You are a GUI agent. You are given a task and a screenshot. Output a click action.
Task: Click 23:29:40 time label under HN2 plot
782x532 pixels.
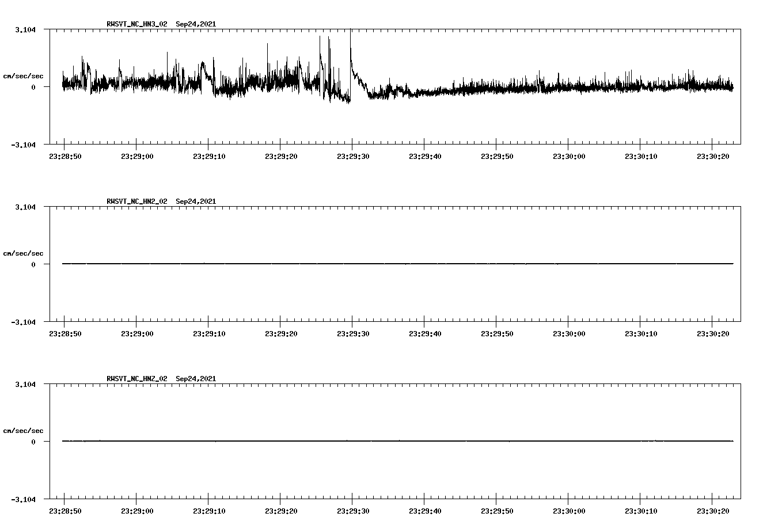(424, 333)
